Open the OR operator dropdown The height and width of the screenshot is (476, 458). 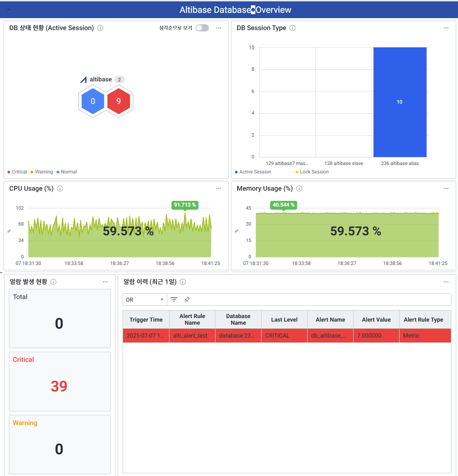click(x=144, y=299)
